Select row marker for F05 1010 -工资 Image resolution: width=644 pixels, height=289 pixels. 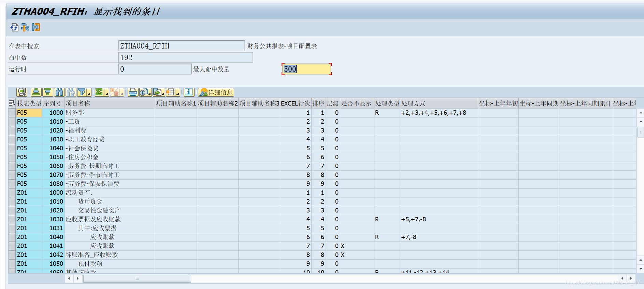12,122
